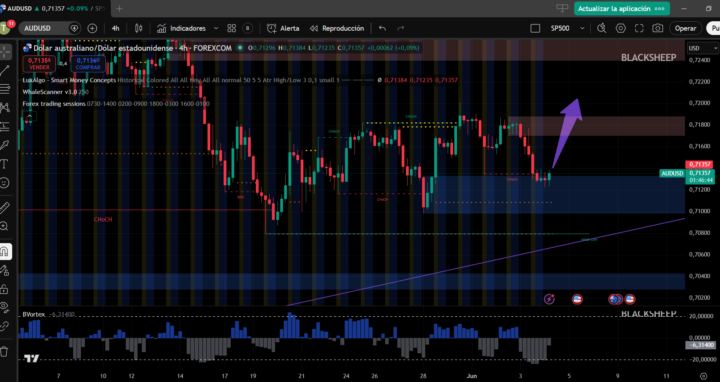Open the candlestick chart type selector
This screenshot has height=382, width=720.
138,28
